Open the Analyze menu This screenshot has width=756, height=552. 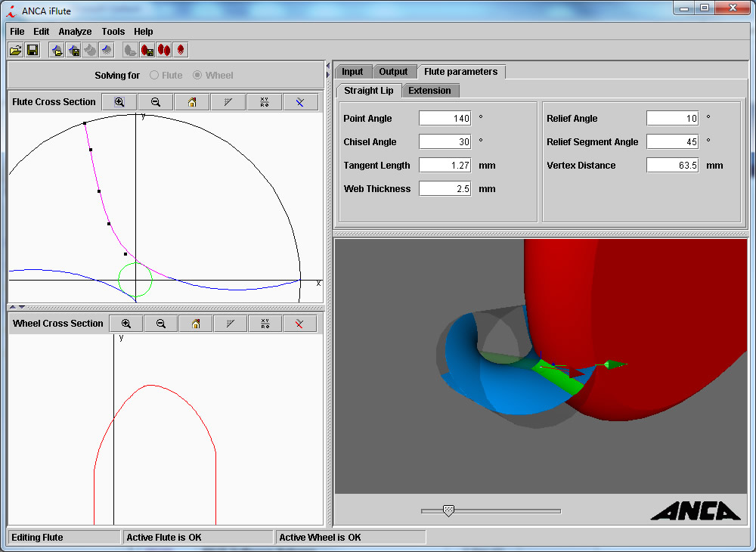coord(75,32)
